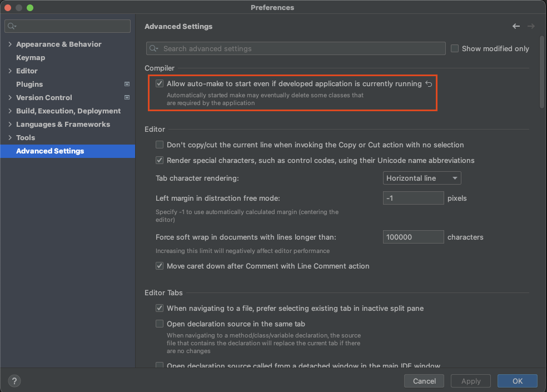Reset the auto-make setting with revert icon
The width and height of the screenshot is (547, 392).
pos(429,84)
